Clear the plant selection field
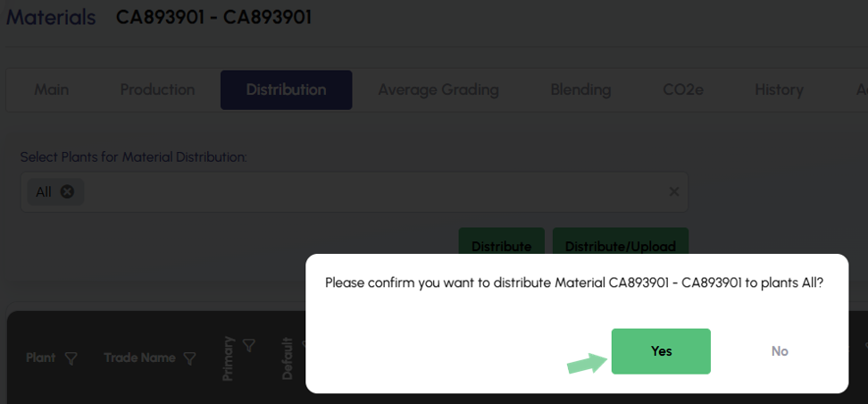 click(x=674, y=191)
